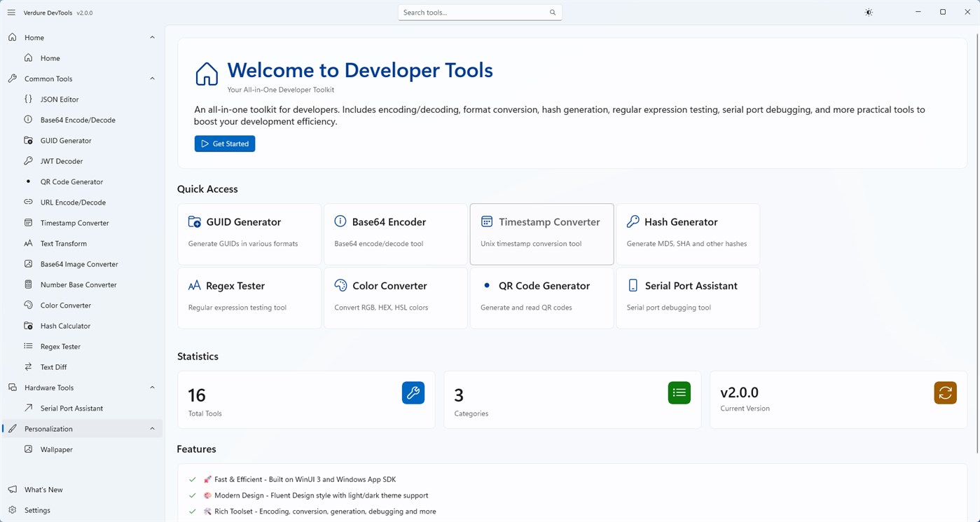Click the Get Started button

(224, 143)
